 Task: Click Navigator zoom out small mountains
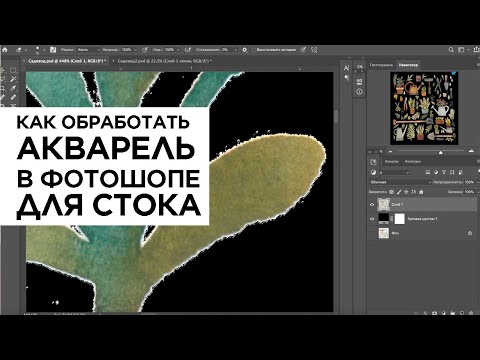(x=391, y=152)
